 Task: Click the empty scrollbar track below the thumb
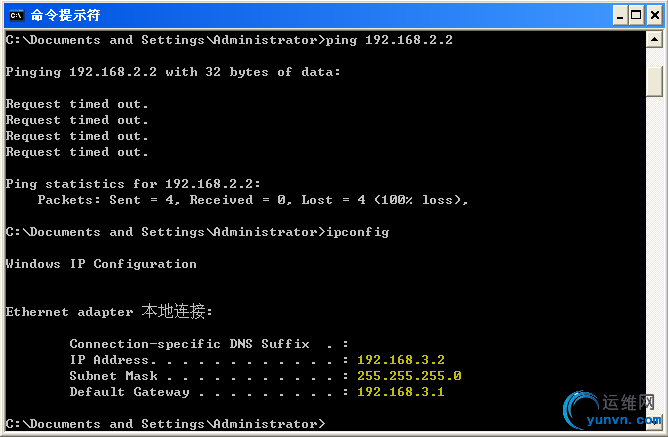click(655, 250)
